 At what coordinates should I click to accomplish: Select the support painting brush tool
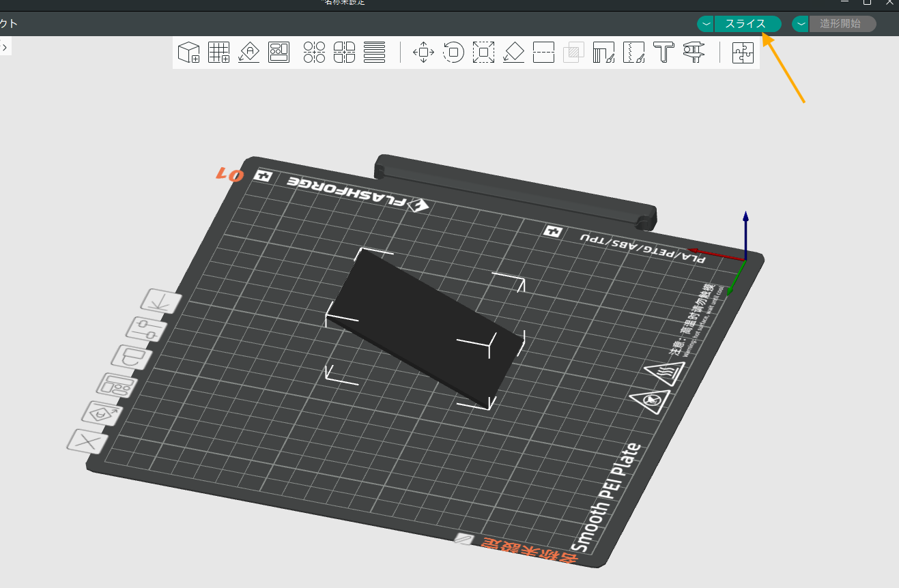(604, 53)
